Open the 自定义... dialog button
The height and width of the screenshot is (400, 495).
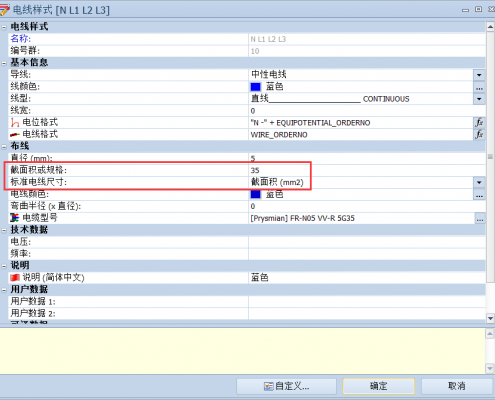coord(286,386)
